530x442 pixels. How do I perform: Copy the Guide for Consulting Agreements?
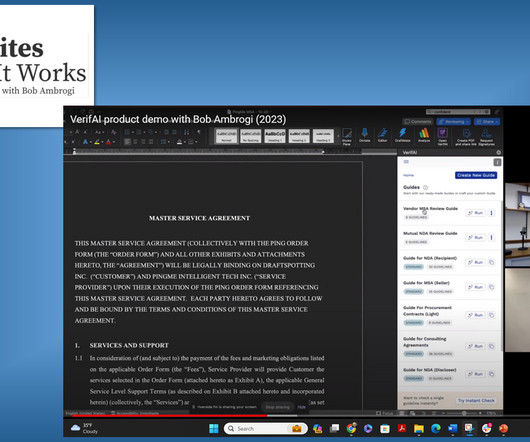[x=491, y=346]
